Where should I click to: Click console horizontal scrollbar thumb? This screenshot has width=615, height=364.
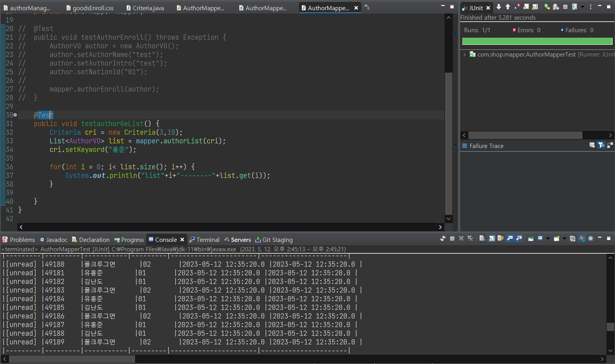click(72, 359)
